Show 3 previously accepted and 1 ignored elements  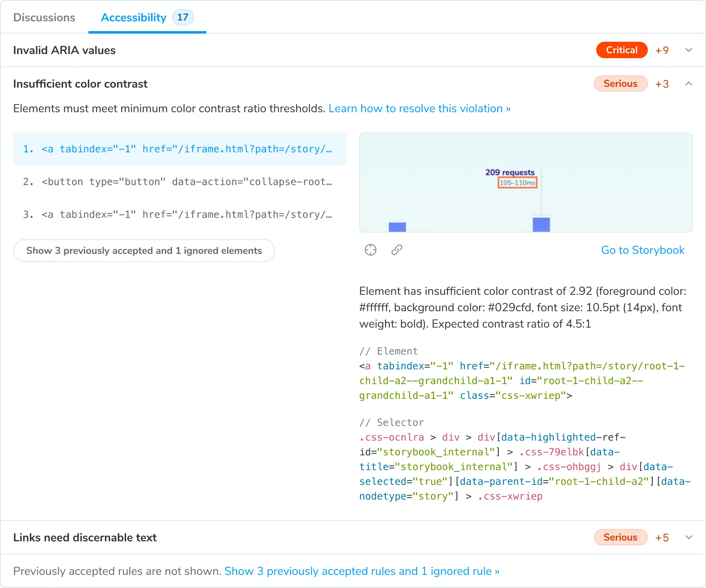point(144,251)
